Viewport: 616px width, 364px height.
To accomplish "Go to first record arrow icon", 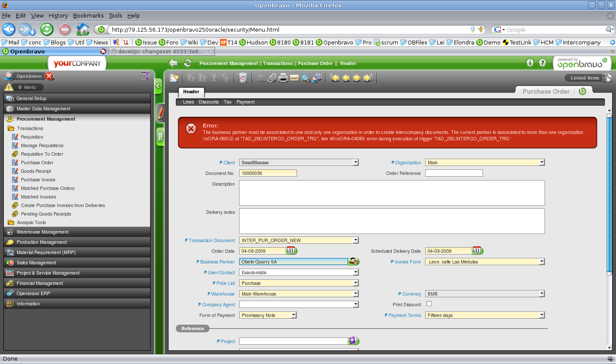I will (x=335, y=78).
